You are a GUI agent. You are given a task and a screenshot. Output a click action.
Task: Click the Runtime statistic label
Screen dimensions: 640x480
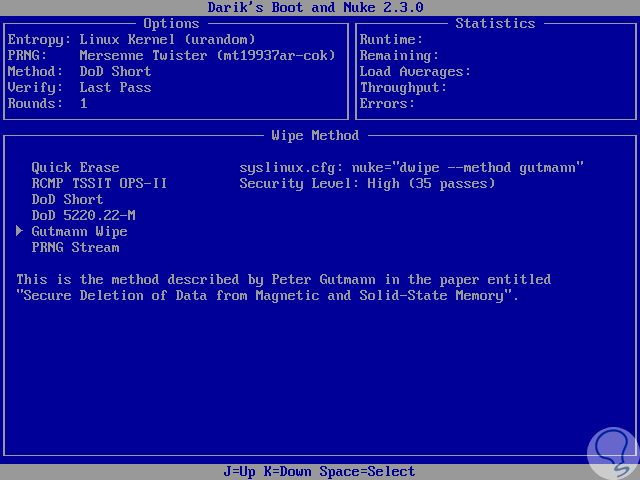point(391,40)
